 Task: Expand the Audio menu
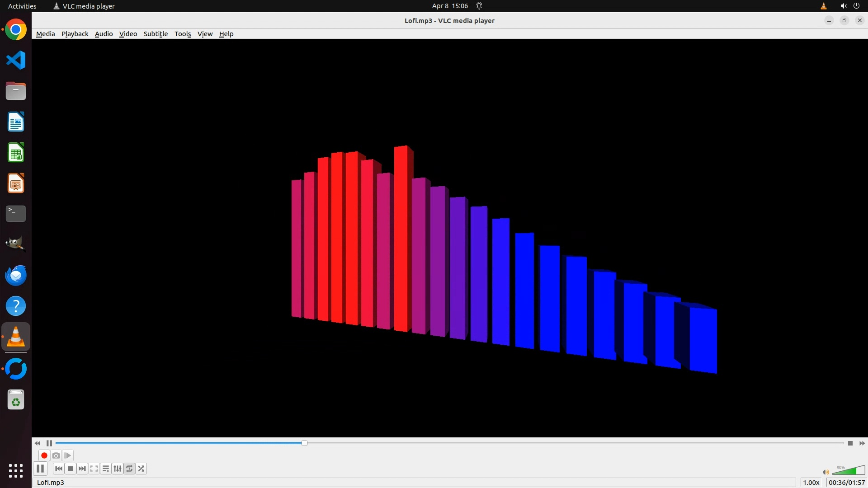[104, 34]
